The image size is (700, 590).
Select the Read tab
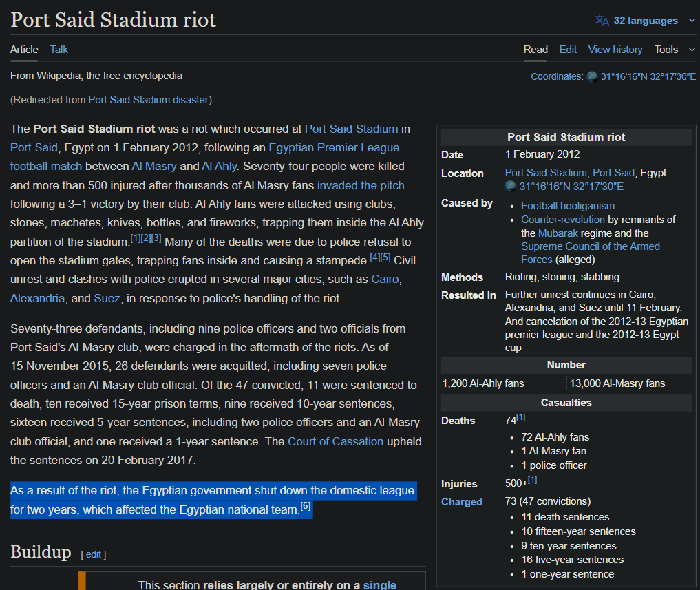[x=535, y=50]
